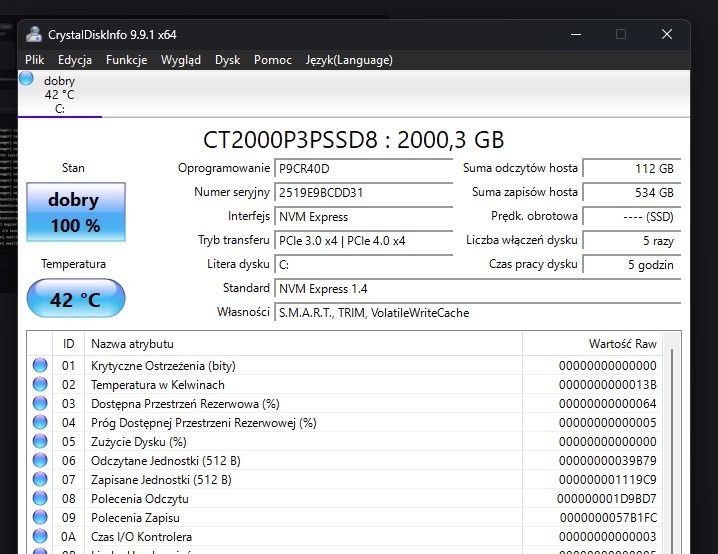Click the dobry 100 % health status button
Image resolution: width=718 pixels, height=554 pixels.
(76, 212)
